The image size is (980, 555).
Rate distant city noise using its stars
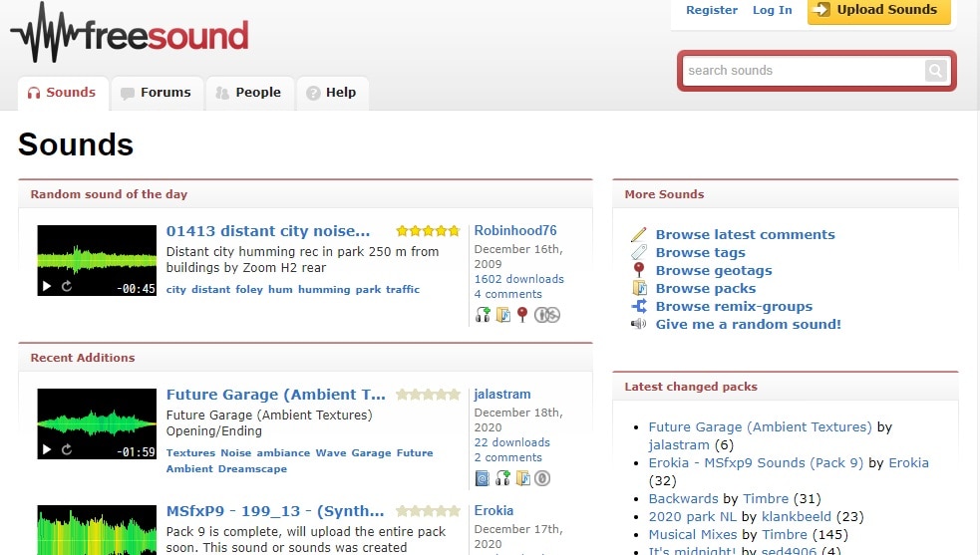[428, 231]
